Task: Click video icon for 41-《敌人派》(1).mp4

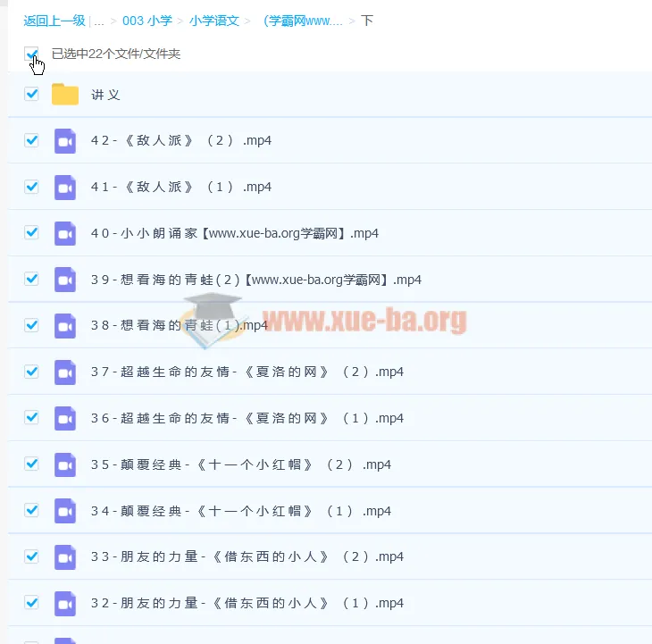Action: coord(65,188)
